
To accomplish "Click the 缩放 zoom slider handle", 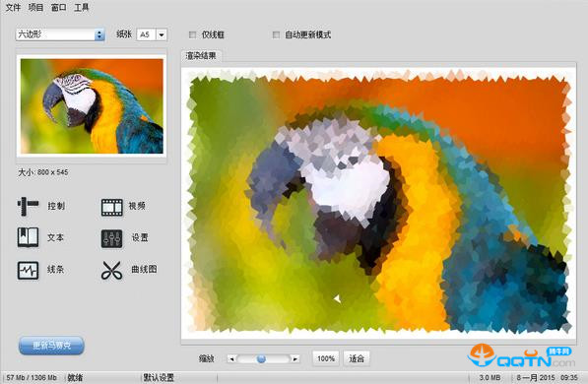I will tap(261, 358).
